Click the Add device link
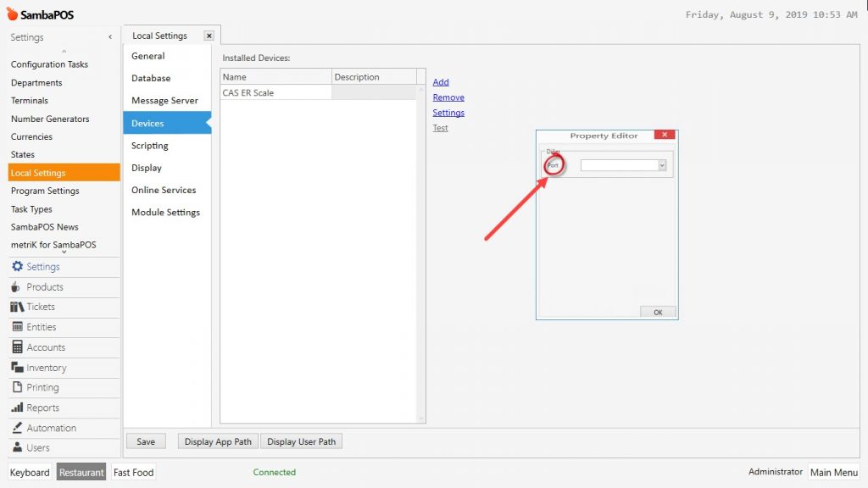 click(x=441, y=82)
